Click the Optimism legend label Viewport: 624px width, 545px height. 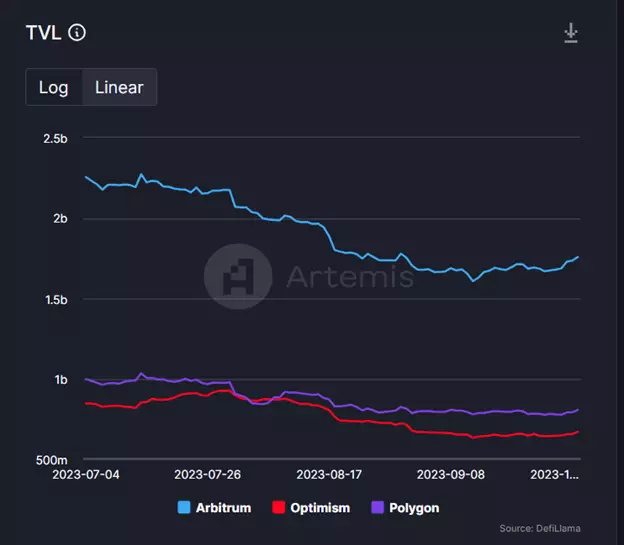[320, 508]
